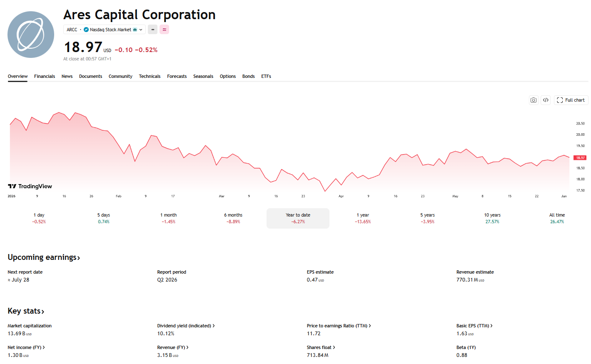Image resolution: width=591 pixels, height=364 pixels.
Task: Open the Documents tab
Action: point(90,76)
